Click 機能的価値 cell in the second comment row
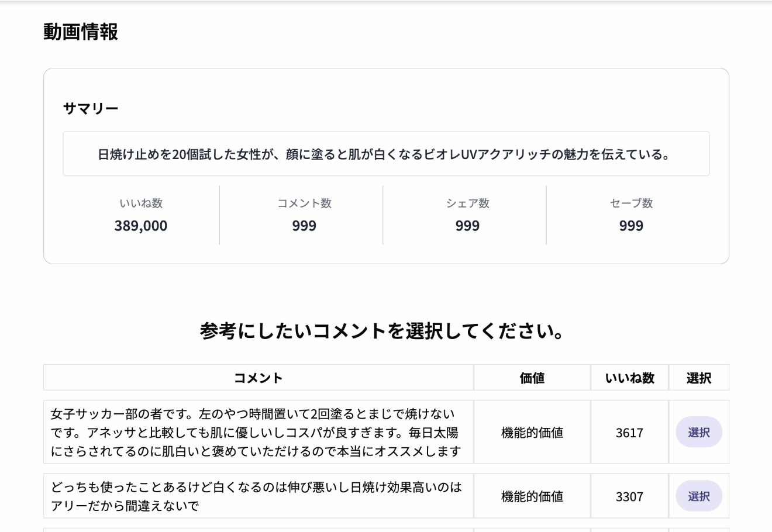Image resolution: width=772 pixels, height=532 pixels. click(532, 496)
